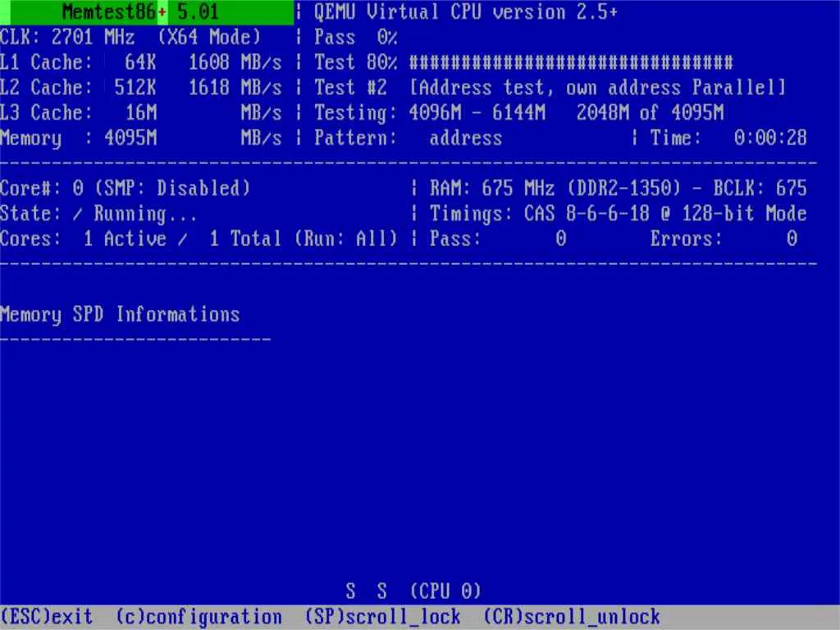The image size is (840, 630).
Task: Select (CR)scroll_unlock in the bottom bar
Action: pos(572,617)
